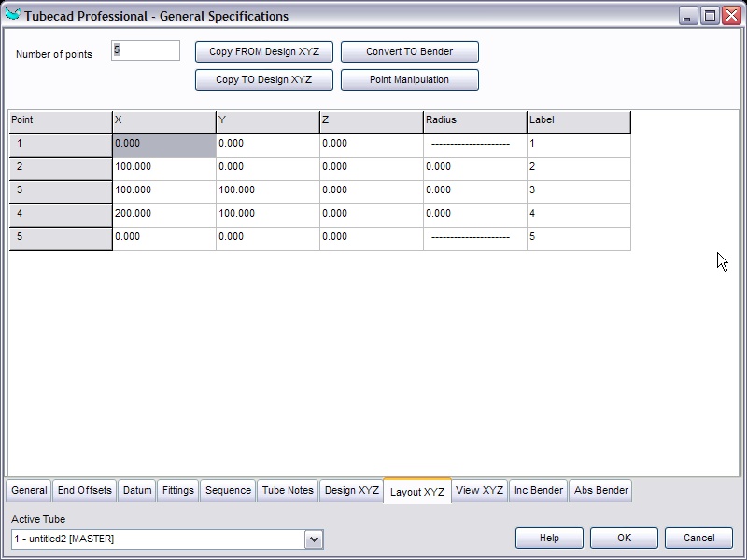Show the Abs Bender tab

(x=600, y=490)
